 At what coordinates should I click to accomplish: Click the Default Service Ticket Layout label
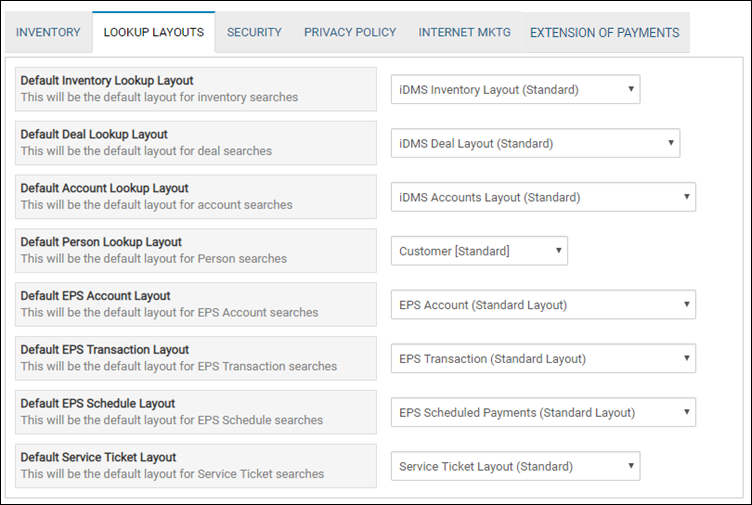[98, 457]
